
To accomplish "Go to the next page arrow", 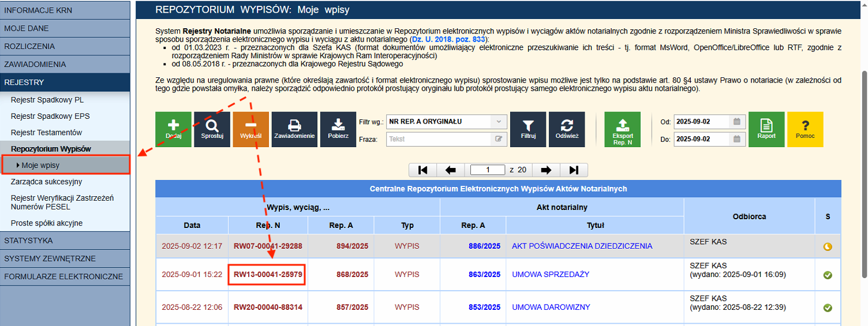I will click(x=545, y=170).
